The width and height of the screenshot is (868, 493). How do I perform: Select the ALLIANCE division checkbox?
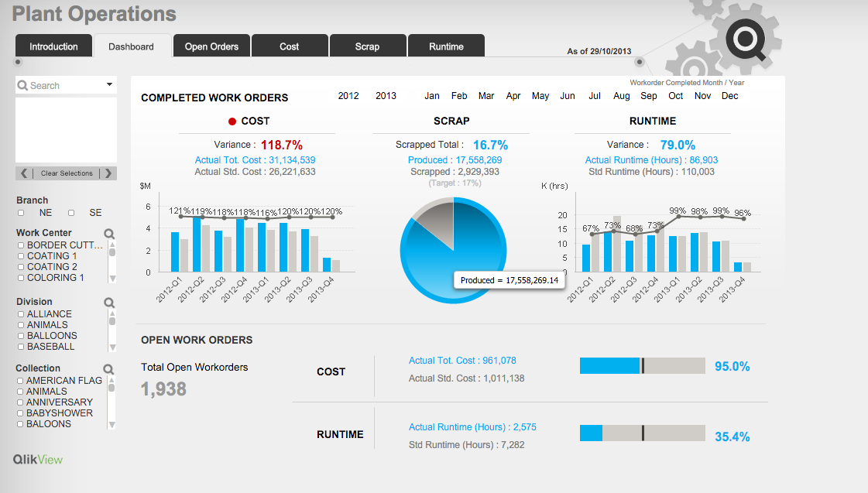pyautogui.click(x=20, y=313)
